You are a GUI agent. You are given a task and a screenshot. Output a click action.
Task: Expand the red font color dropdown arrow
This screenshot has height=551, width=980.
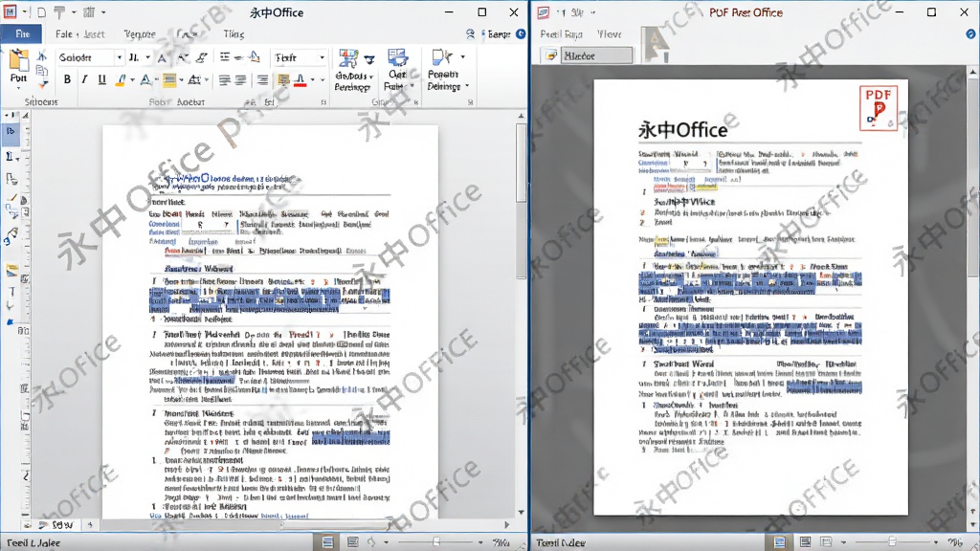point(312,80)
